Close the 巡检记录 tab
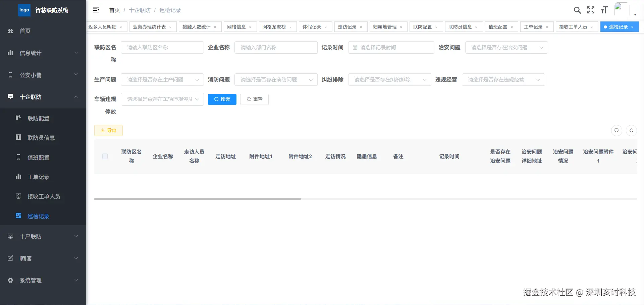The height and width of the screenshot is (305, 644). (x=632, y=27)
